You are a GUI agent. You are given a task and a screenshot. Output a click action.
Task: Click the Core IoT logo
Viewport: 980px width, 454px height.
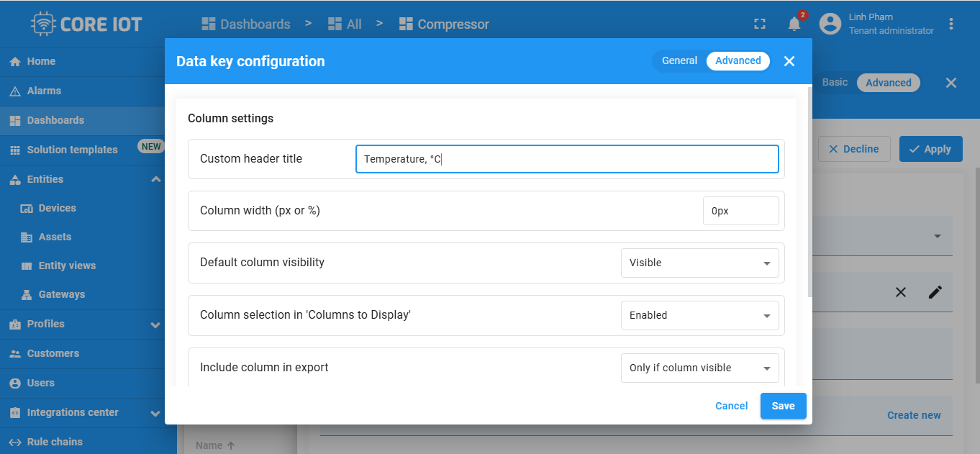[86, 24]
